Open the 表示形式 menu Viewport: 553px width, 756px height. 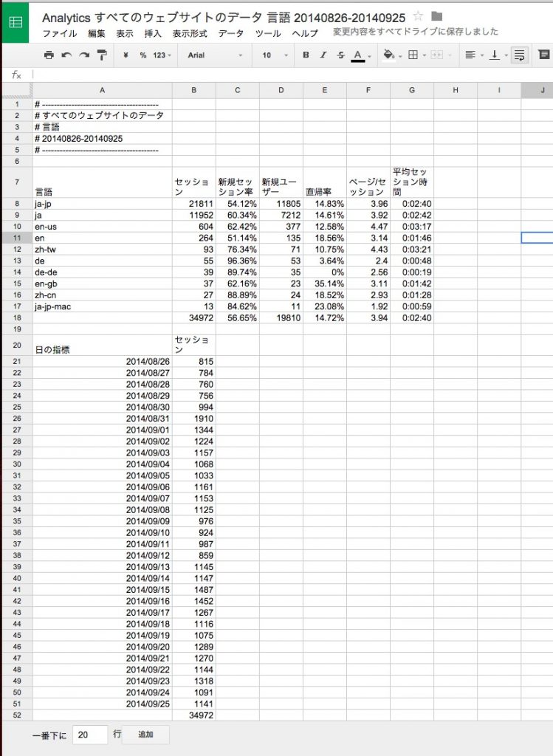[190, 33]
